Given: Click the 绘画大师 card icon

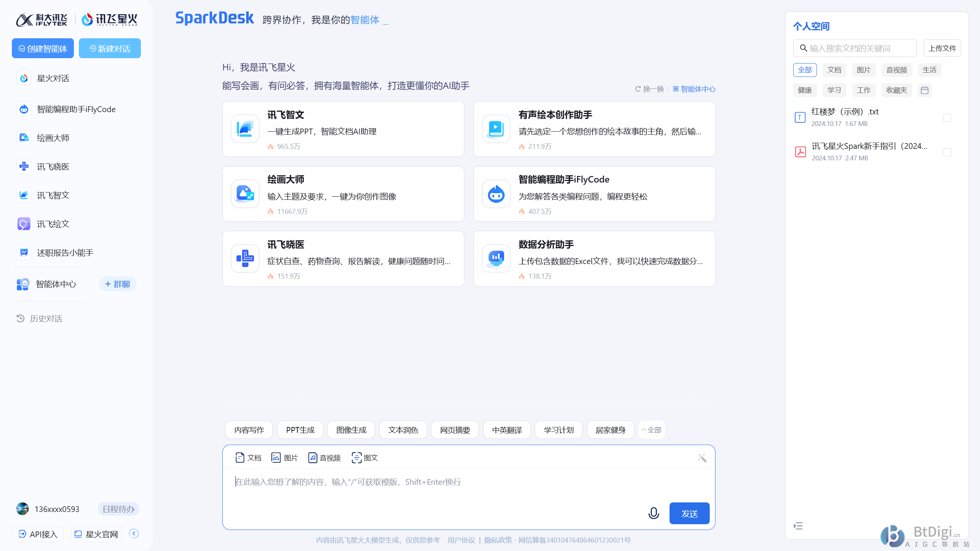Looking at the screenshot, I should click(x=245, y=194).
